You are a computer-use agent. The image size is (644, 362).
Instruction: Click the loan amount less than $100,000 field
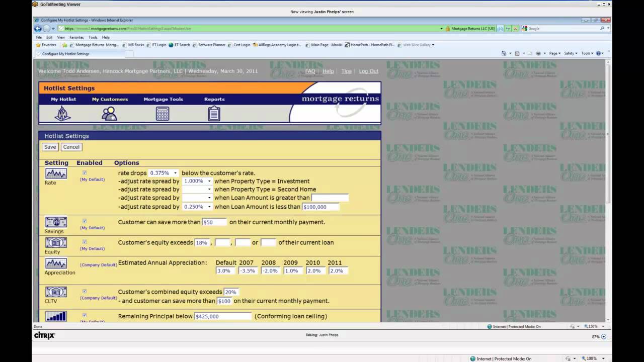tap(320, 207)
